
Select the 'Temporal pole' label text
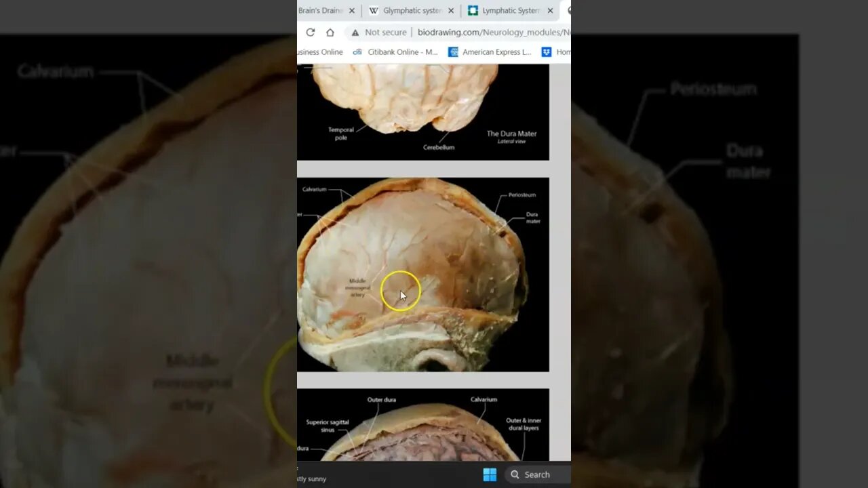(x=341, y=134)
